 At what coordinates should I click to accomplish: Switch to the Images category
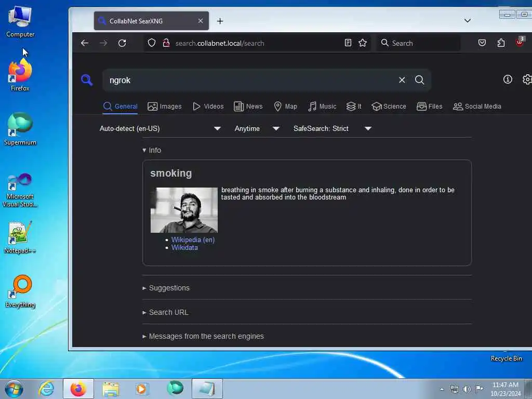coord(165,106)
